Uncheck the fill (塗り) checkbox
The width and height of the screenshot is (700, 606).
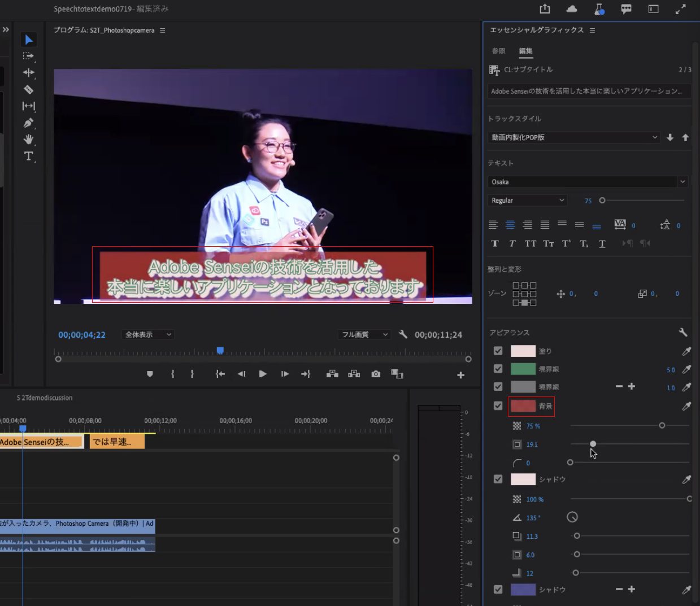click(x=498, y=351)
